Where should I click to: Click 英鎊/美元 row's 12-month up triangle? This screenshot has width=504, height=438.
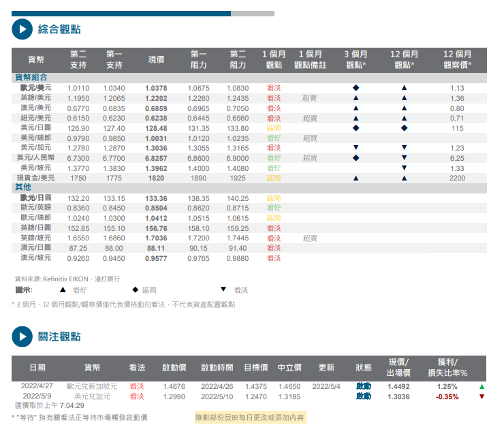405,98
